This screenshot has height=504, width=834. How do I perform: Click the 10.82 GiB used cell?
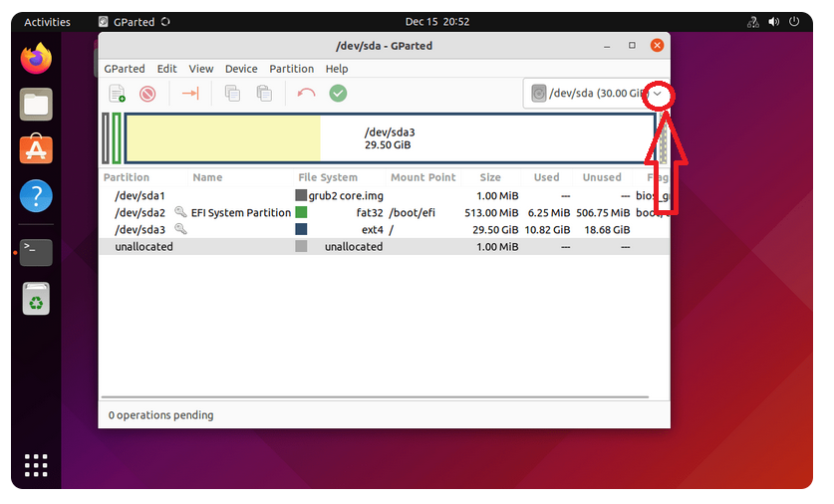547,230
